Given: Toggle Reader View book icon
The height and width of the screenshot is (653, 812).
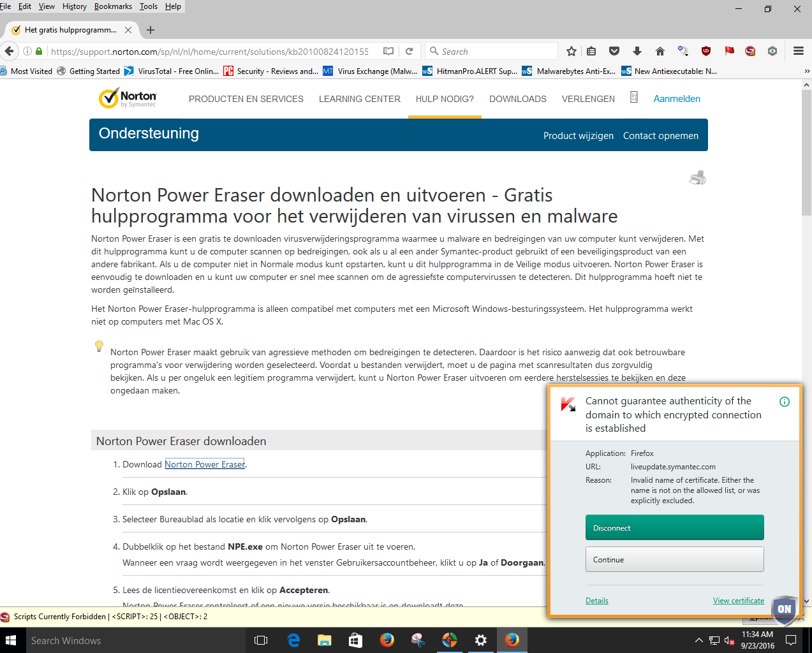Looking at the screenshot, I should coord(388,51).
